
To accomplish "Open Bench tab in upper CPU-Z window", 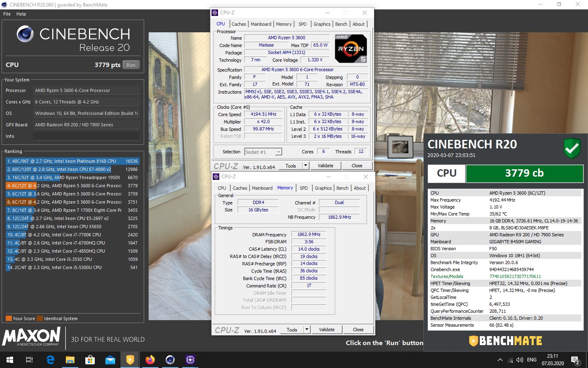I will (341, 24).
